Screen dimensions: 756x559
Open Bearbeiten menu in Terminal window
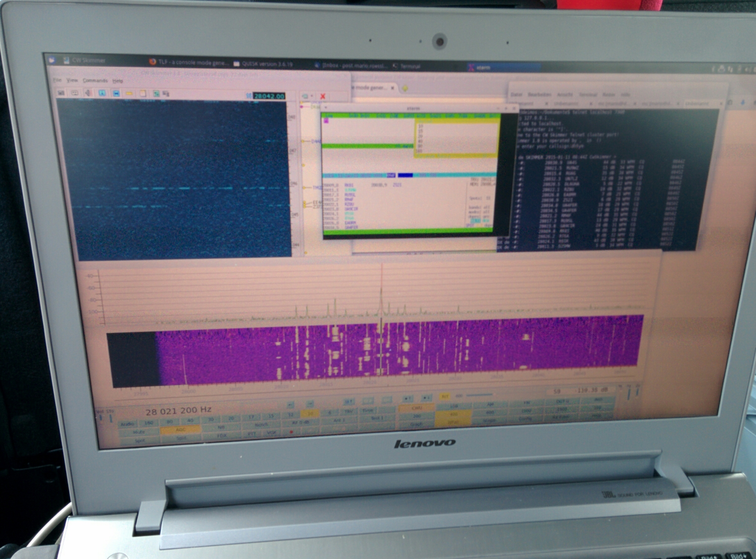[x=539, y=94]
